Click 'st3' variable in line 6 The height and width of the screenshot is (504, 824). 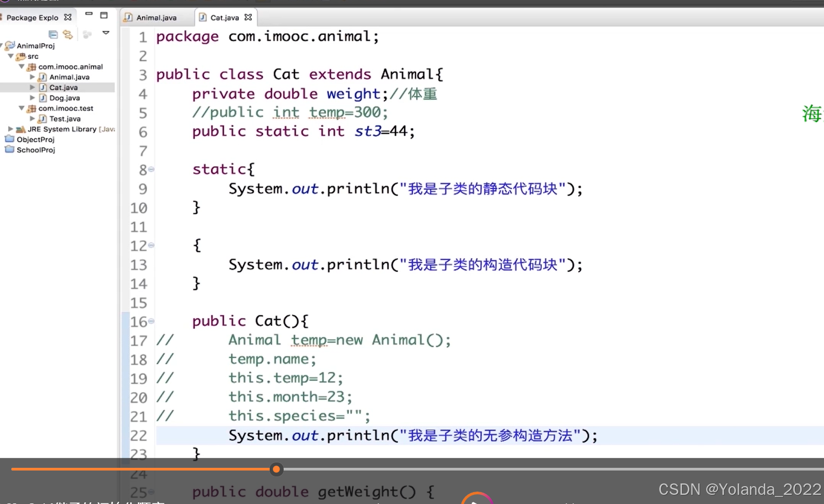pyautogui.click(x=368, y=131)
